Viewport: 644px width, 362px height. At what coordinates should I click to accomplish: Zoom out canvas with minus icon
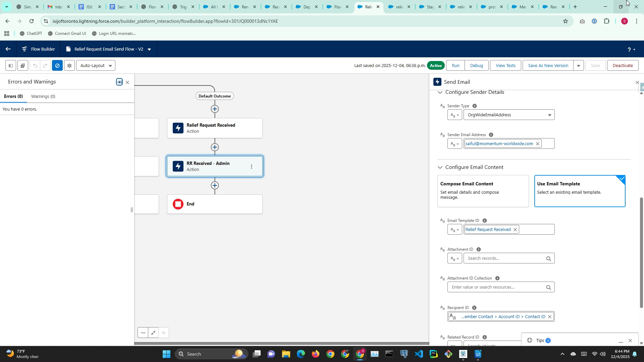143,333
